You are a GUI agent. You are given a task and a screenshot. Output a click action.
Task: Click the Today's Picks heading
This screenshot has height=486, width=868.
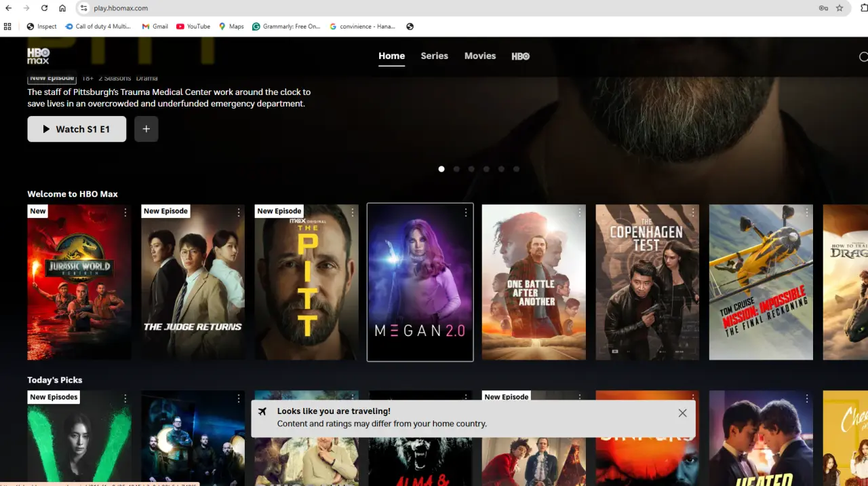click(x=55, y=380)
